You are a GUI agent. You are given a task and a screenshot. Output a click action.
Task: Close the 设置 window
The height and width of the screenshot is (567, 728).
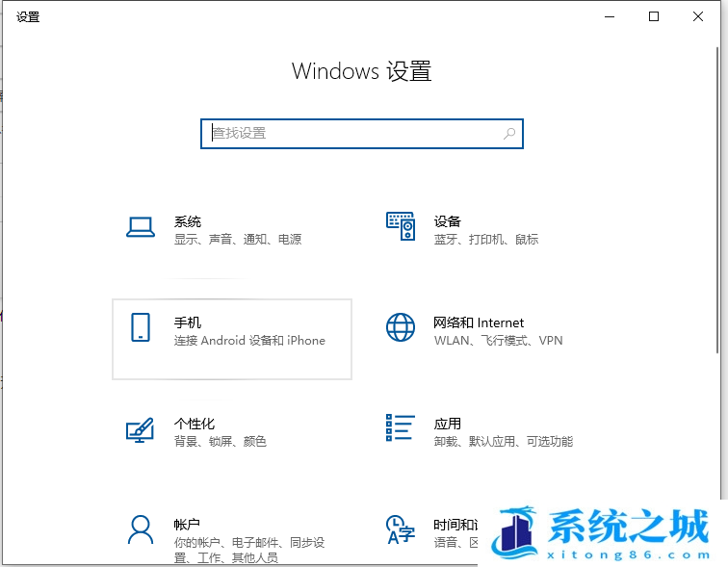pyautogui.click(x=698, y=16)
